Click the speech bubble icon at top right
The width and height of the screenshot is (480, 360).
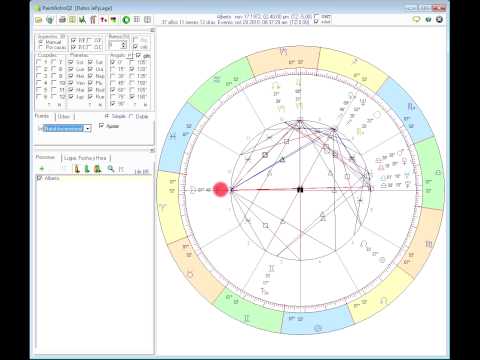coord(416,19)
